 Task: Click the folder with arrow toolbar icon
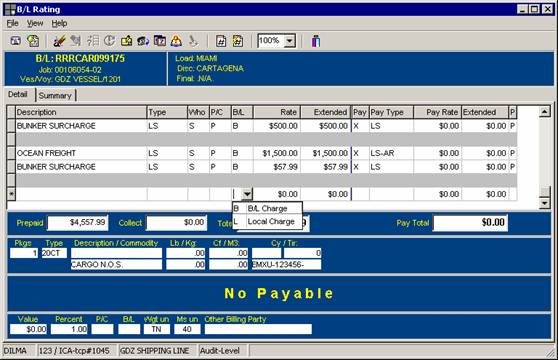[x=126, y=41]
